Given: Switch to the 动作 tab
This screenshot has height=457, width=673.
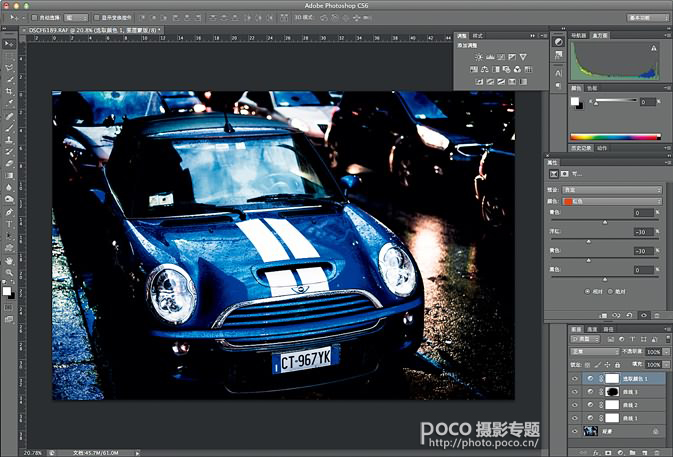Looking at the screenshot, I should [602, 148].
